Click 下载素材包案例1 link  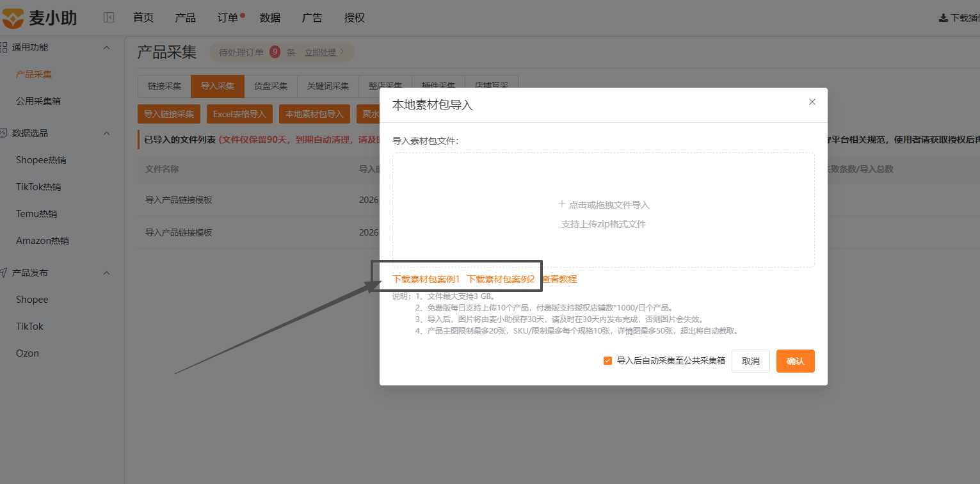[x=426, y=279]
